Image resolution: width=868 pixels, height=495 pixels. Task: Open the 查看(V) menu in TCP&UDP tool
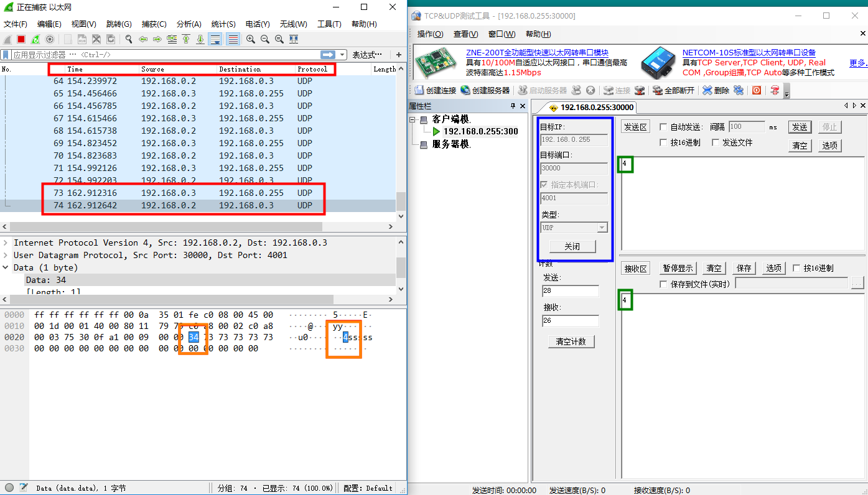pos(465,34)
